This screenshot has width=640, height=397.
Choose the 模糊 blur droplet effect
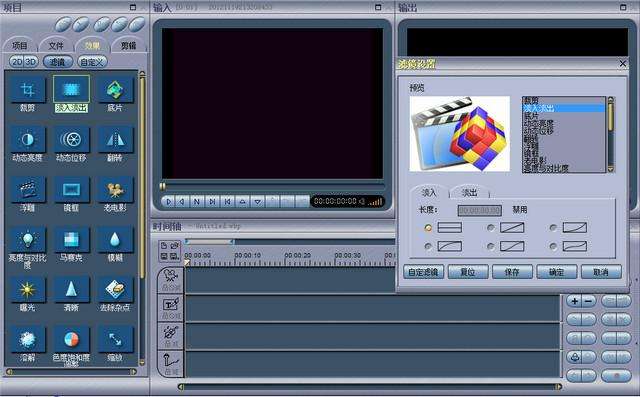[115, 240]
